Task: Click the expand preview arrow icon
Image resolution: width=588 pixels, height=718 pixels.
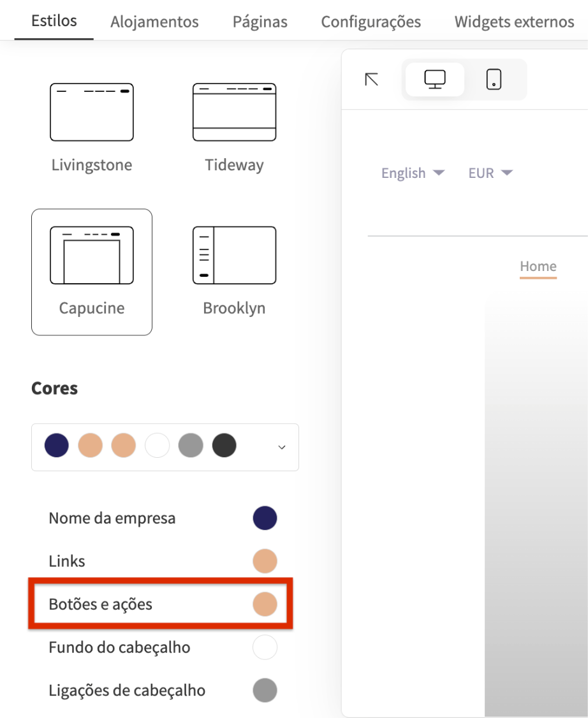Action: (371, 79)
